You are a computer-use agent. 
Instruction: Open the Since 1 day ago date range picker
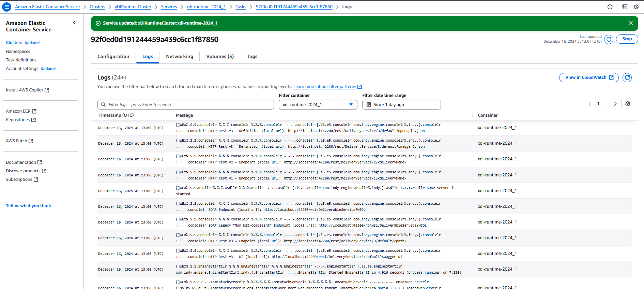[x=401, y=104]
